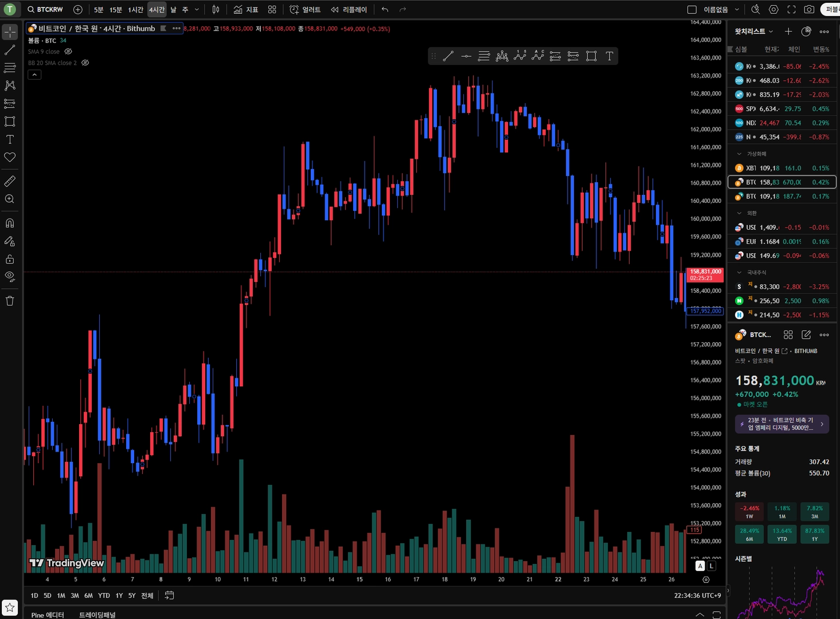Open watchlist pie chart icon
840x619 pixels.
(x=806, y=32)
